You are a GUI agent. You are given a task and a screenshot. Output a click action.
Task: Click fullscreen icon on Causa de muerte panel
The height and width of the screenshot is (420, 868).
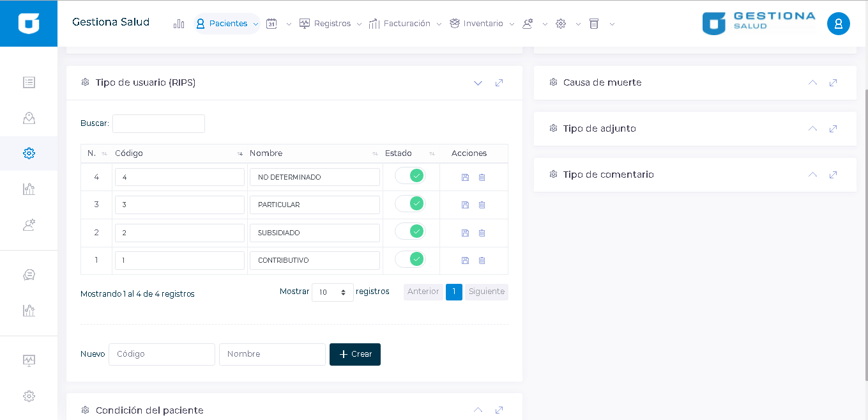[x=833, y=82]
